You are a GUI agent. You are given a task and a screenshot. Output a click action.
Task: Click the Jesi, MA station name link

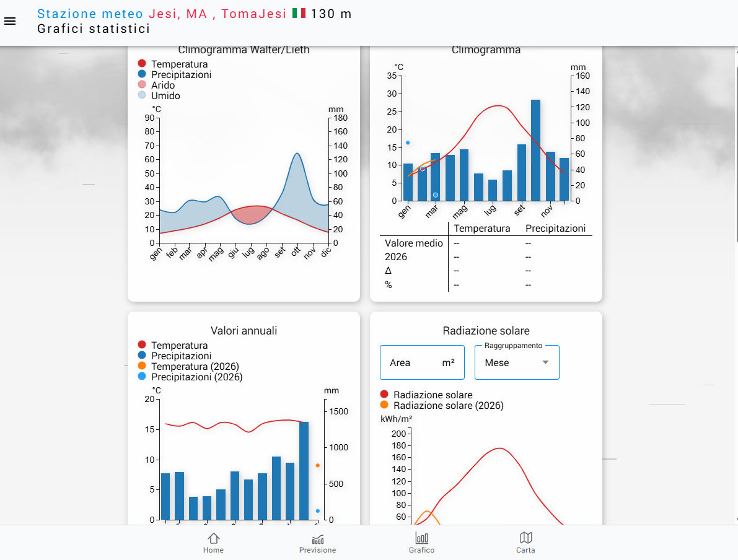(178, 14)
